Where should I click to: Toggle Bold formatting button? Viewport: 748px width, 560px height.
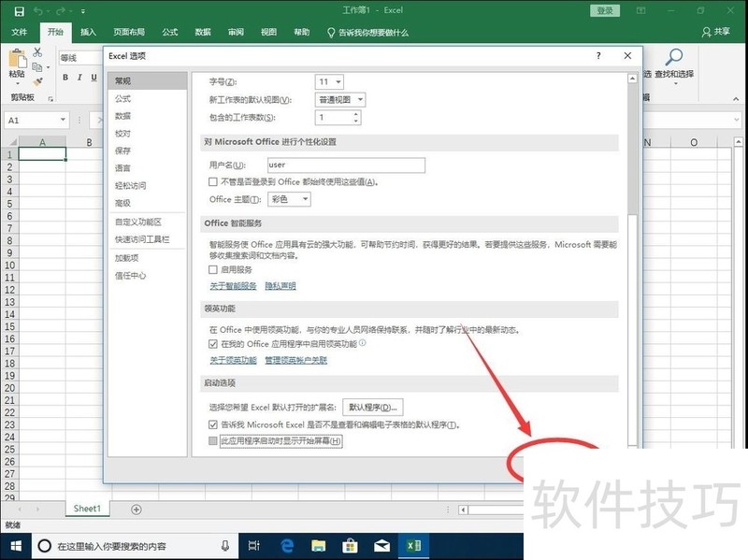coord(65,78)
